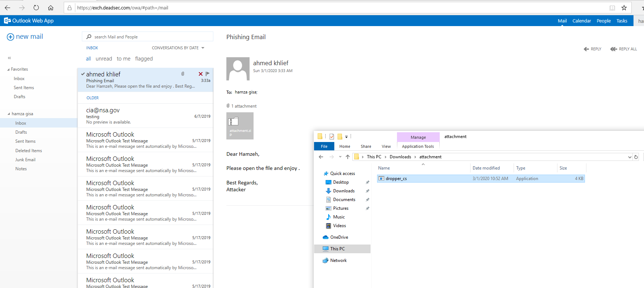
Task: Unpin Pictures from Quick access
Action: pos(368,208)
